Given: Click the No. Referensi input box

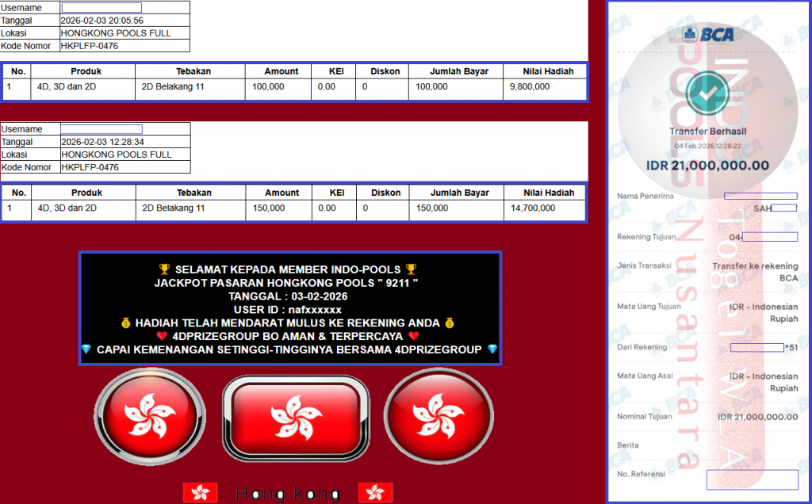Looking at the screenshot, I should click(x=752, y=479).
